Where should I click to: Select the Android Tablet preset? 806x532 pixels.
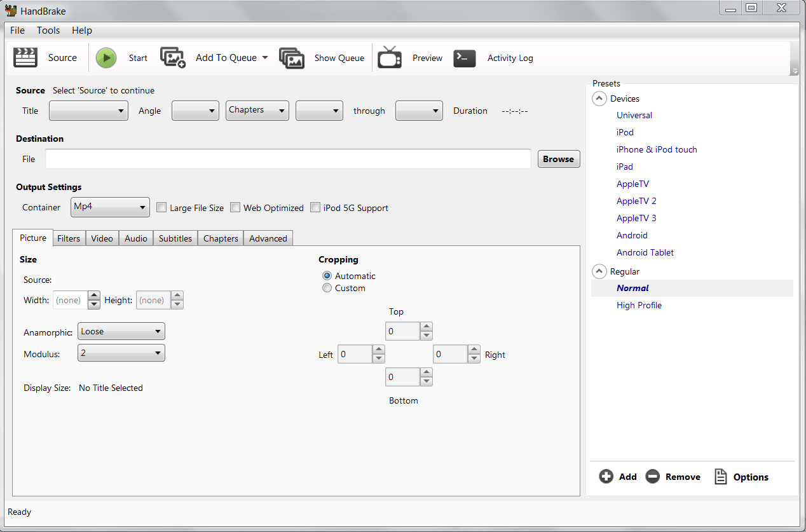(645, 252)
